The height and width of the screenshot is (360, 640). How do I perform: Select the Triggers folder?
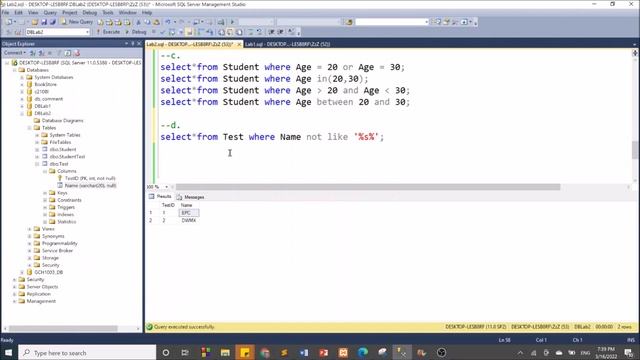(x=66, y=207)
